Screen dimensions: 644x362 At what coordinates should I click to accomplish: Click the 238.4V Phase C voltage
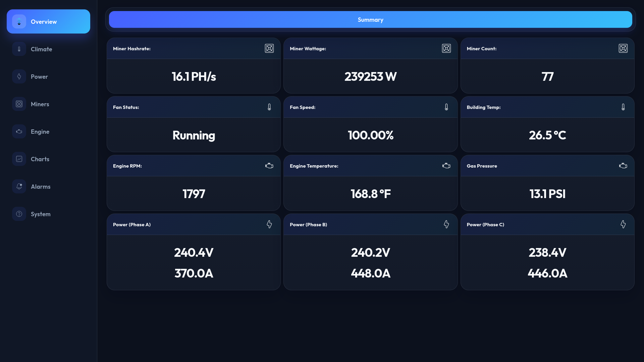click(547, 252)
